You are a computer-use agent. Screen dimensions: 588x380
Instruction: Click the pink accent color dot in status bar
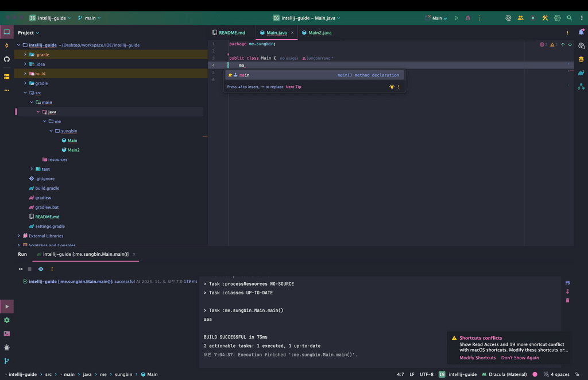[535, 374]
